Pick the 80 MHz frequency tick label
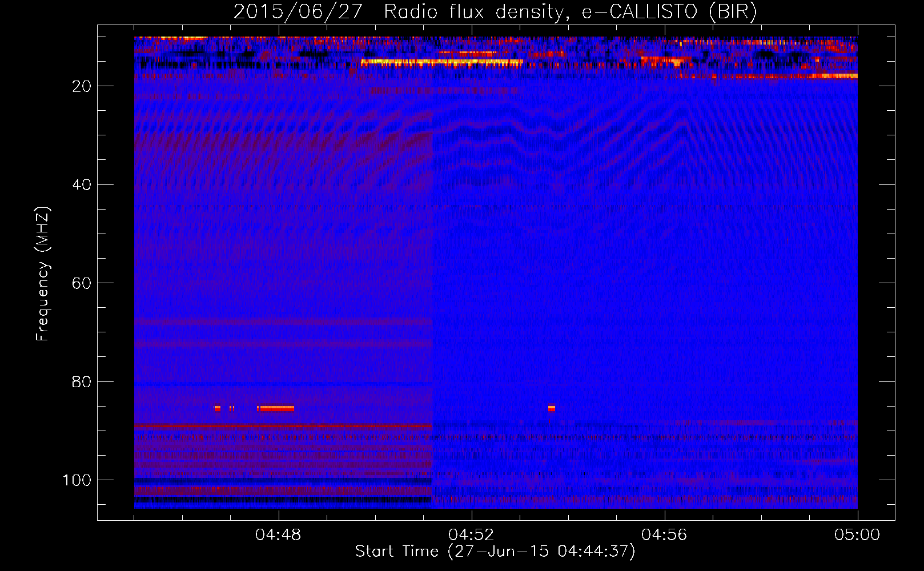Image resolution: width=924 pixels, height=571 pixels. tap(82, 382)
